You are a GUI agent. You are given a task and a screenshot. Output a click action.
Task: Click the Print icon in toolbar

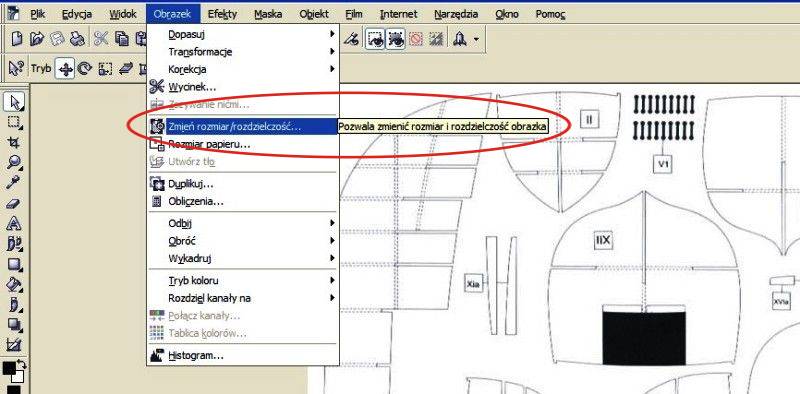[x=77, y=39]
